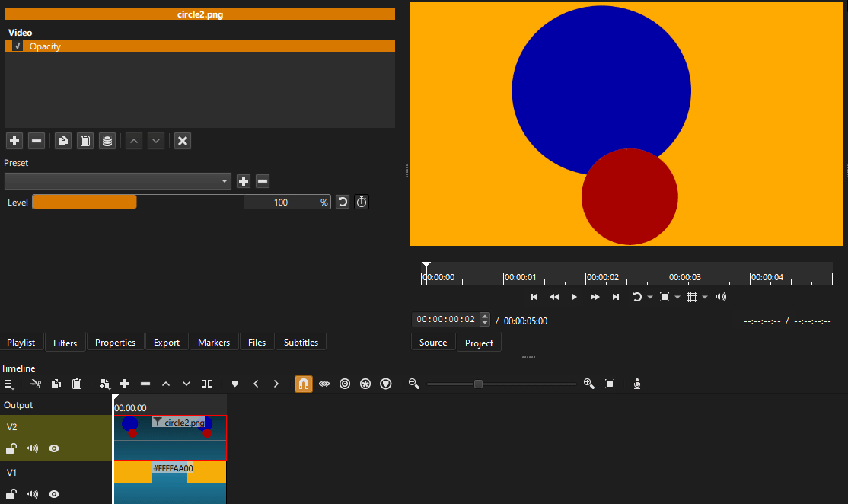Open the timeline hamburger menu

[9, 384]
